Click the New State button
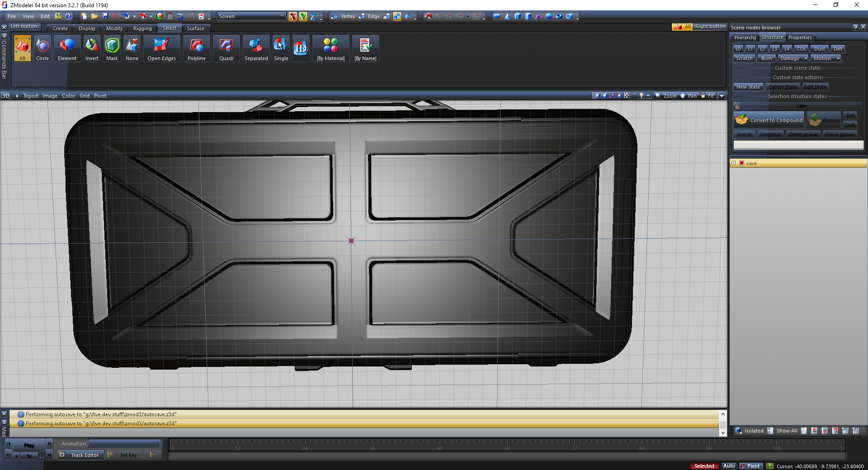Viewport: 868px width, 470px height. 748,87
